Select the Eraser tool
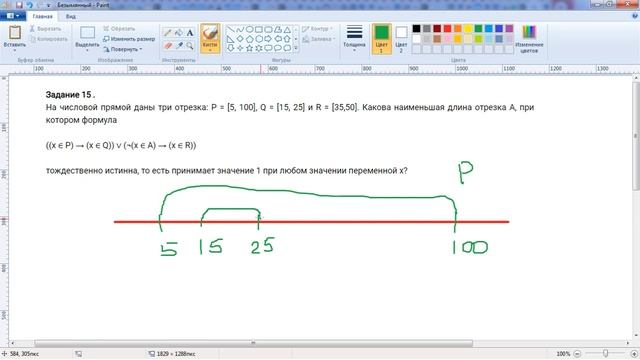 click(168, 46)
